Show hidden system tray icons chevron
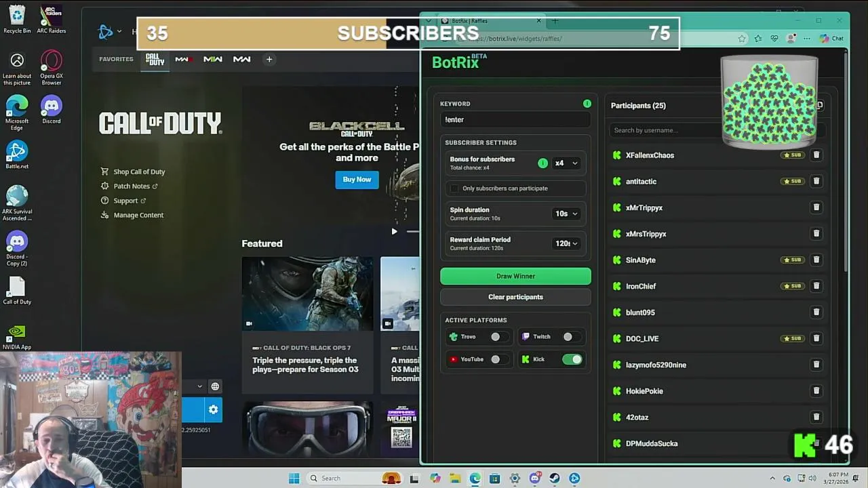Viewport: 868px width, 488px height. click(x=772, y=479)
